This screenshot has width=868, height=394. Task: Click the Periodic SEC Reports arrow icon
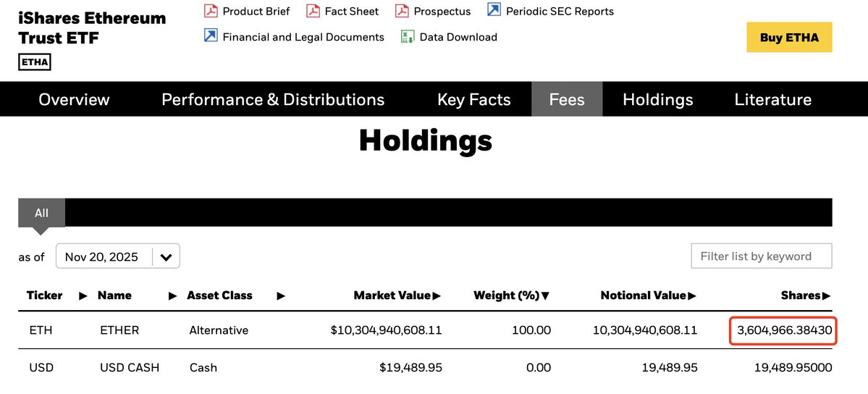click(x=494, y=10)
